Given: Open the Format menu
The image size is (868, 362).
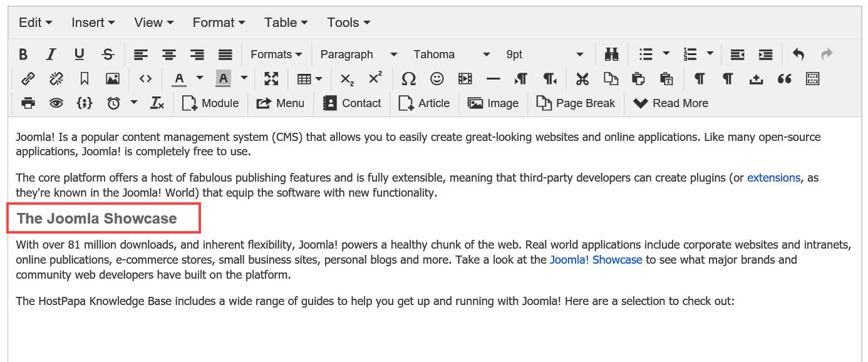Looking at the screenshot, I should pyautogui.click(x=219, y=23).
